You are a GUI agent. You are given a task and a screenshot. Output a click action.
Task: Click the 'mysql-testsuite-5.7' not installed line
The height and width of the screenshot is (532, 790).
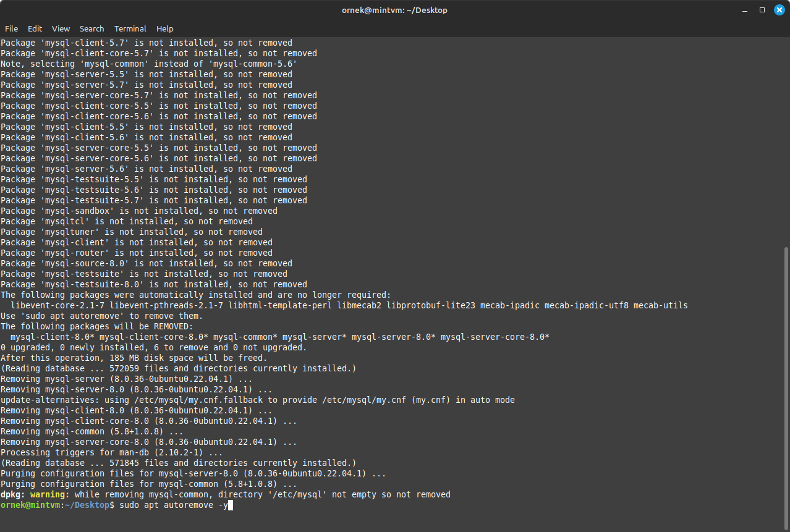tap(154, 201)
